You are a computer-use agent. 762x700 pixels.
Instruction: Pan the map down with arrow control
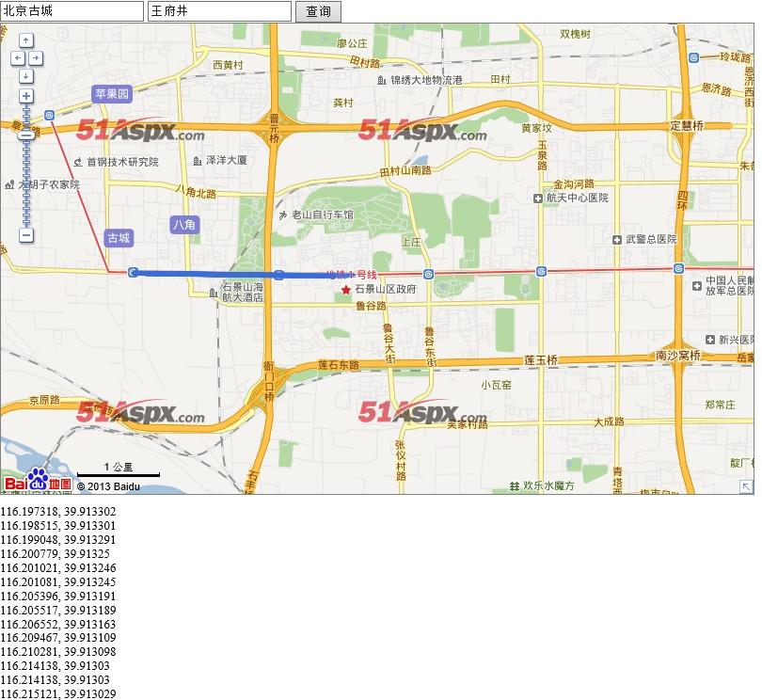pos(26,76)
